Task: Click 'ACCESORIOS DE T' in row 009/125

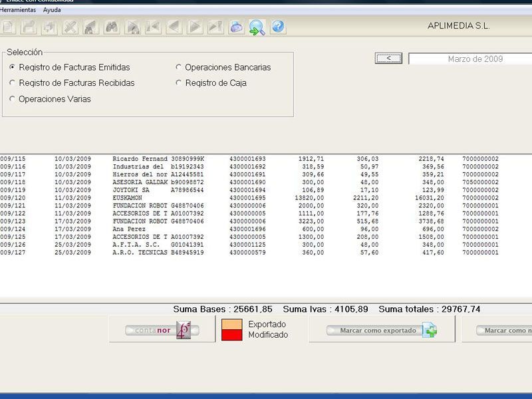Action: 140,237
